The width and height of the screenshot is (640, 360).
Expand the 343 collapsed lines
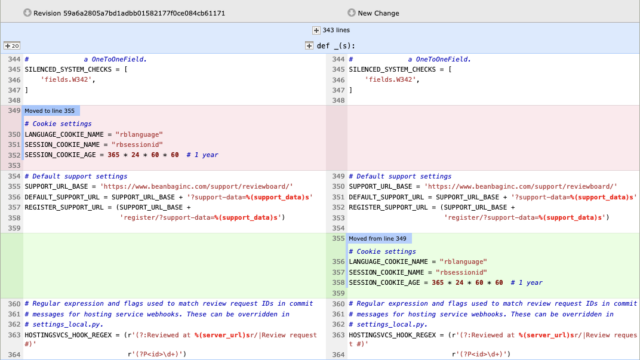coord(316,30)
